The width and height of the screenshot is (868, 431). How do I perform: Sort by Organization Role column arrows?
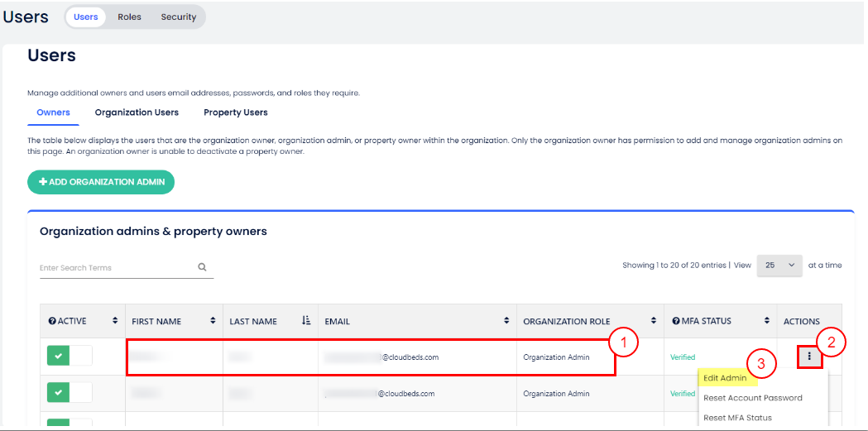(654, 321)
